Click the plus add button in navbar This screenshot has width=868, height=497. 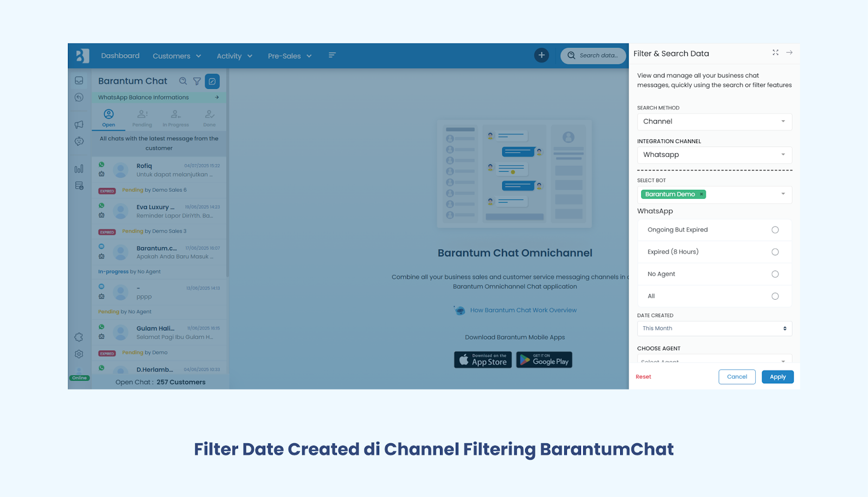pos(541,55)
